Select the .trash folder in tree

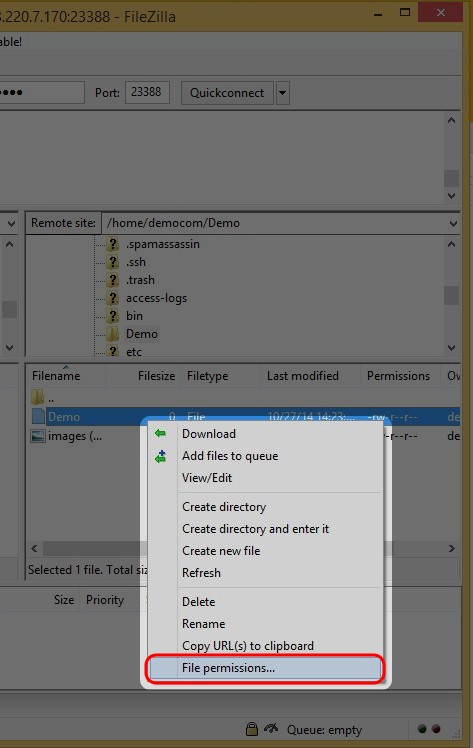(140, 280)
